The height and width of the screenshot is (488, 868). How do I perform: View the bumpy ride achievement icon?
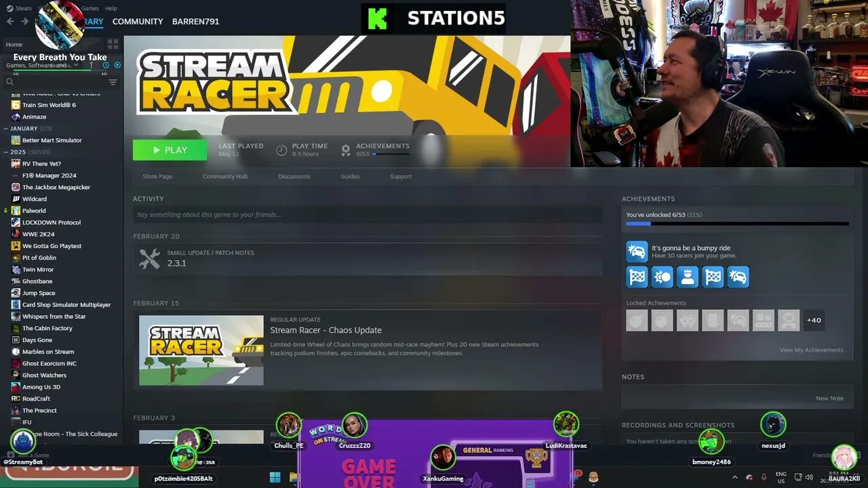click(637, 251)
